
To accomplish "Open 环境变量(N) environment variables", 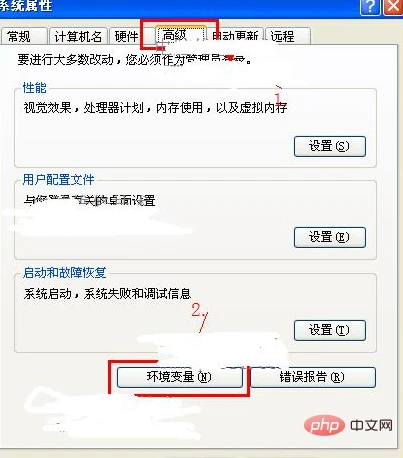I will (180, 377).
